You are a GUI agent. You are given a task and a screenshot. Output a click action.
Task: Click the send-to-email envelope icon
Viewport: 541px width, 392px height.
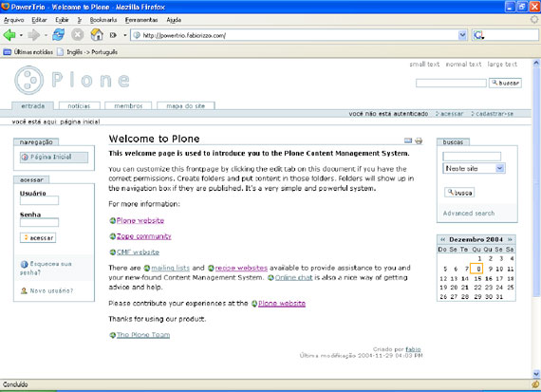(408, 140)
